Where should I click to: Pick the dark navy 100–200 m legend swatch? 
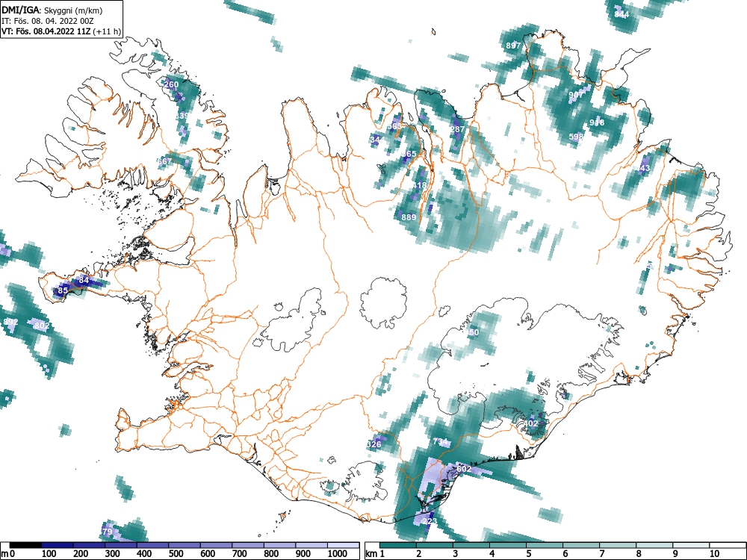pos(58,545)
